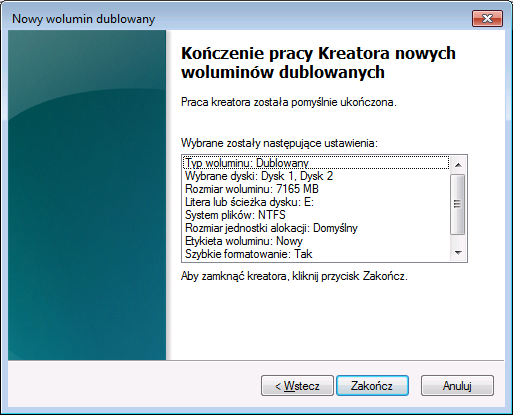513x415 pixels.
Task: Select the Etykieta woluminu: Nowy line
Action: (x=316, y=241)
